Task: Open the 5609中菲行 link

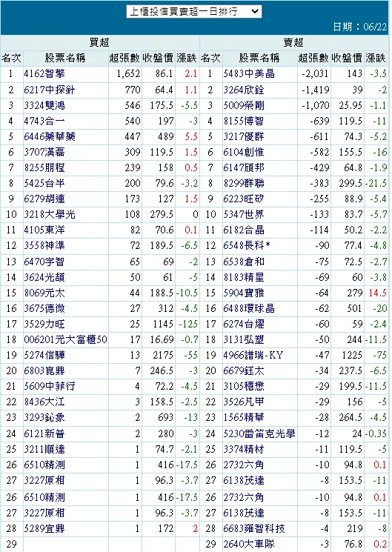Action: pos(50,386)
